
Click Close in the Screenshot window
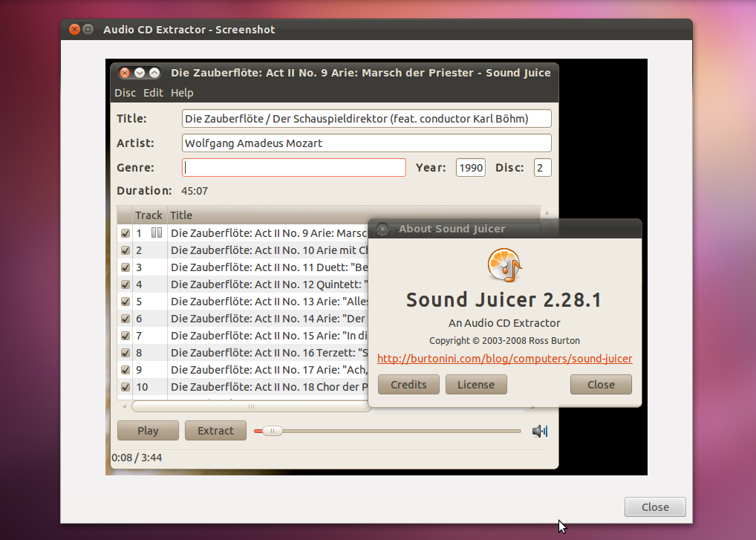tap(655, 507)
